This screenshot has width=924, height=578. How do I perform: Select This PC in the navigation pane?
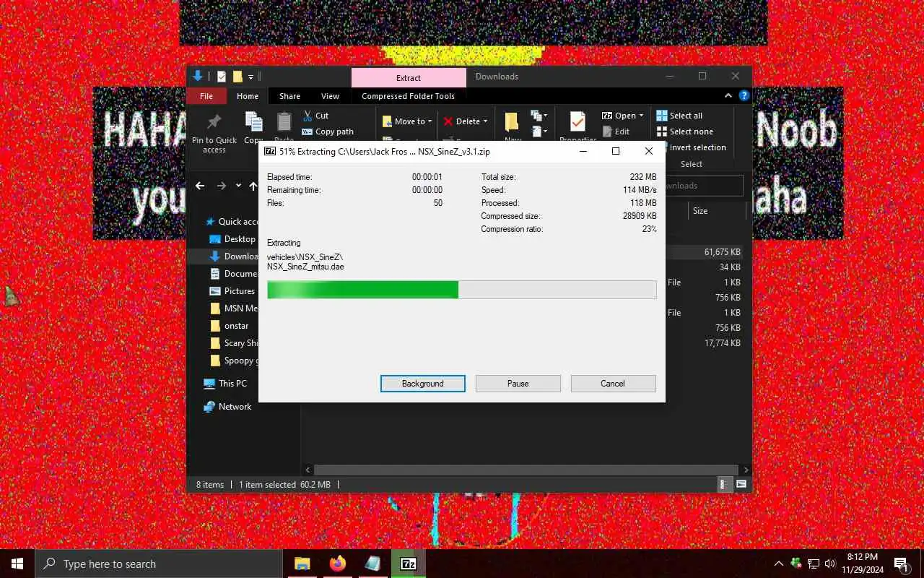225,384
